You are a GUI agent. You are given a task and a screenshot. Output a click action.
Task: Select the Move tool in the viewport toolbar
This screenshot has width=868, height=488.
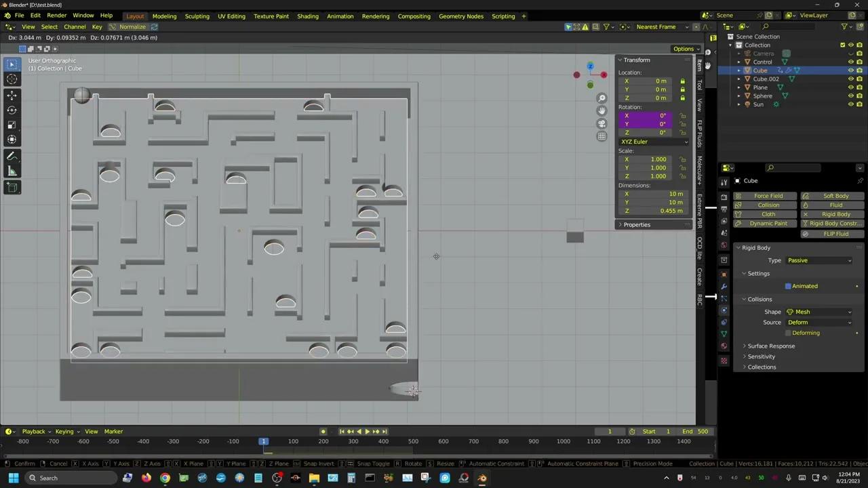12,95
